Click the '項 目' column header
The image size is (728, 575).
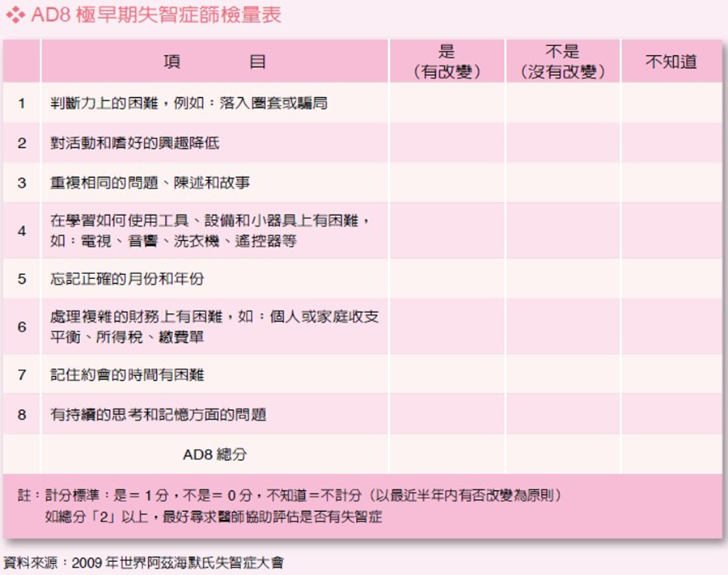(x=214, y=61)
